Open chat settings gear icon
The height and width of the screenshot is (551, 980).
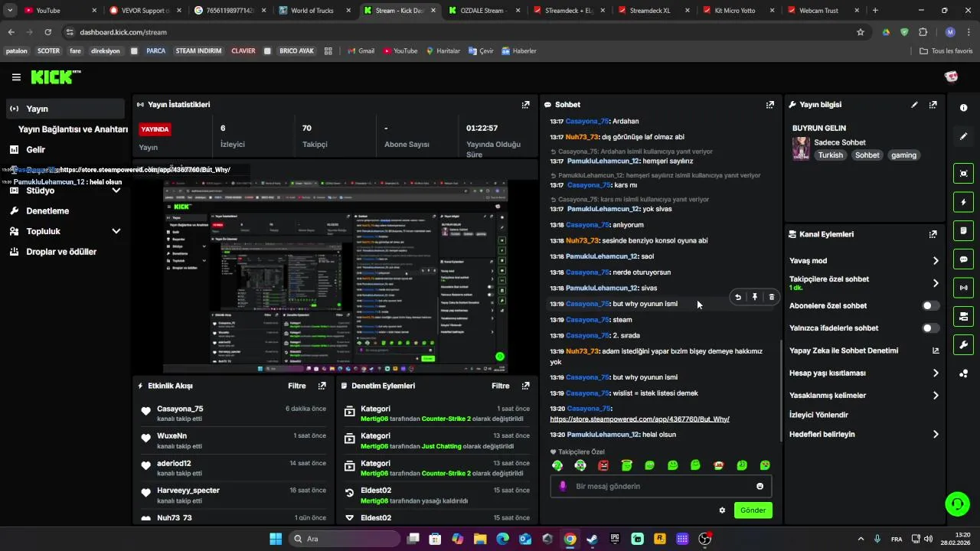tap(722, 510)
